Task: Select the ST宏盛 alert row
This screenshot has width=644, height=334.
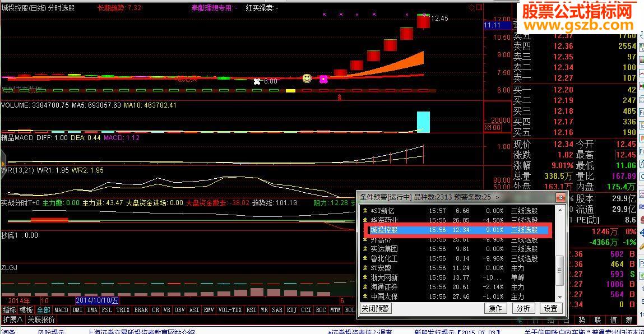Action: 458,268
